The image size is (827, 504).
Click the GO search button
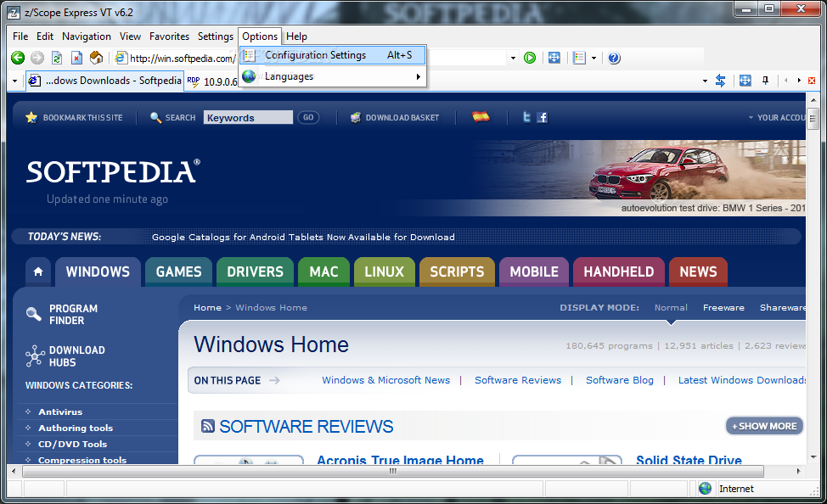pos(308,118)
